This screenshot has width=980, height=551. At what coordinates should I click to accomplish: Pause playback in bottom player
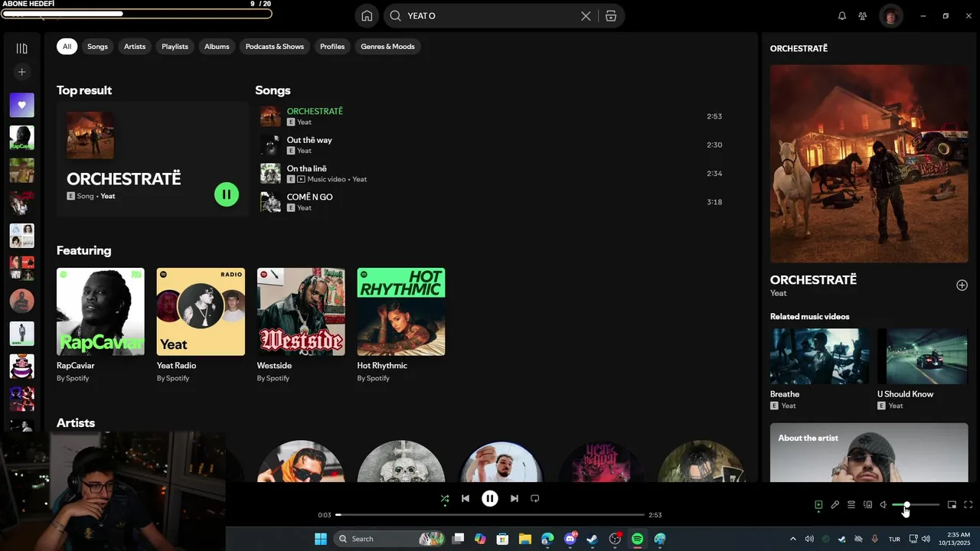point(490,498)
